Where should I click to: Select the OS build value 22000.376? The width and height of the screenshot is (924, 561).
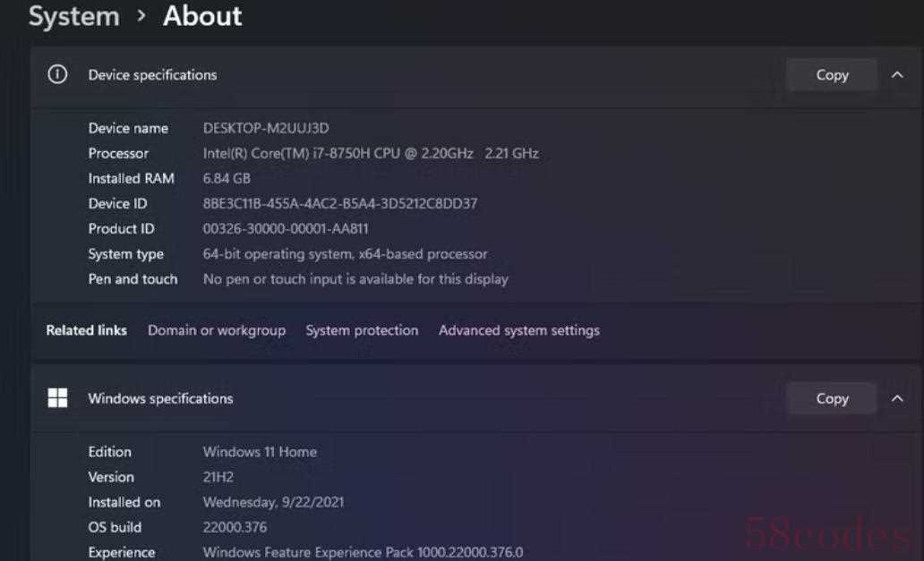[x=235, y=527]
